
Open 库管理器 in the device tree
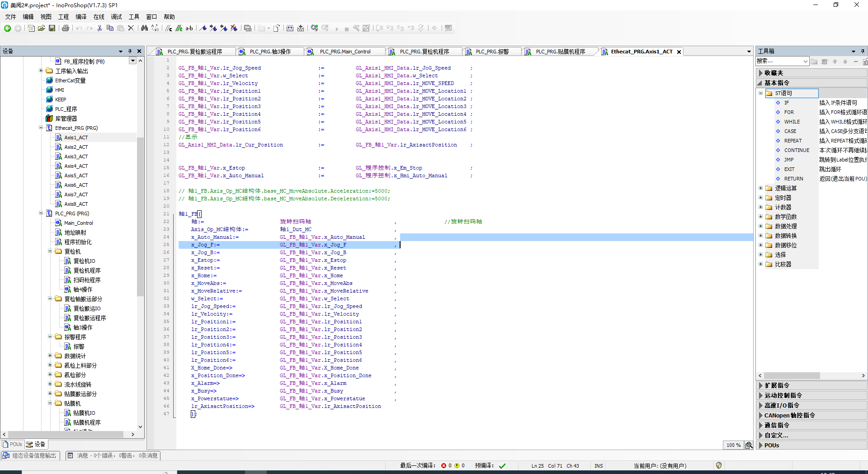pyautogui.click(x=66, y=118)
